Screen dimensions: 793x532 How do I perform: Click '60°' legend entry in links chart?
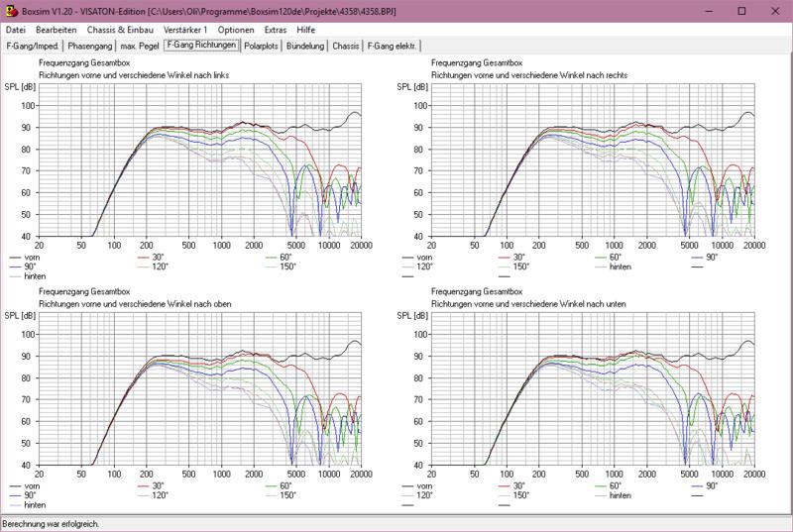click(279, 258)
